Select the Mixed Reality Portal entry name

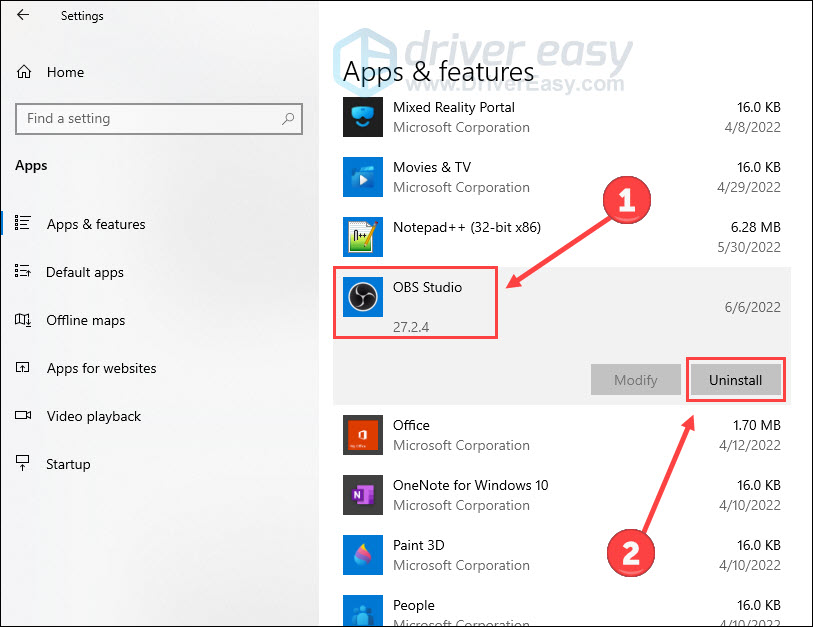(454, 107)
